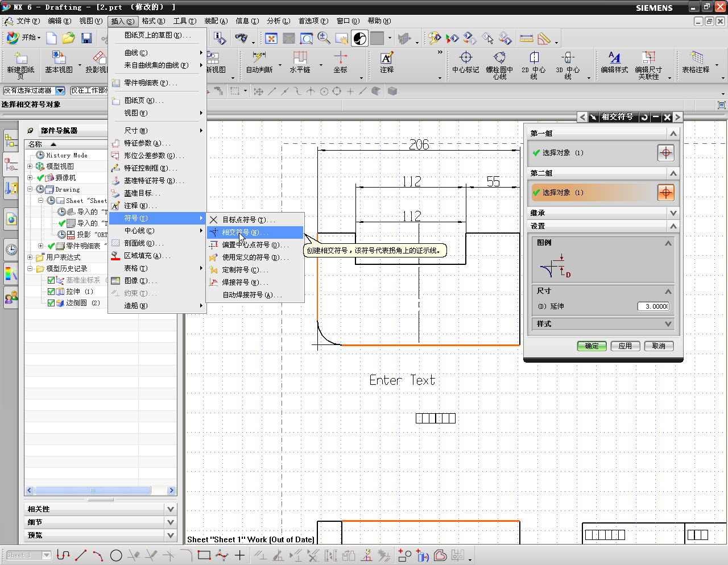Viewport: 728px width, 565px height.
Task: Toggle the 基准坐标系 checkbox
Action: coord(51,280)
